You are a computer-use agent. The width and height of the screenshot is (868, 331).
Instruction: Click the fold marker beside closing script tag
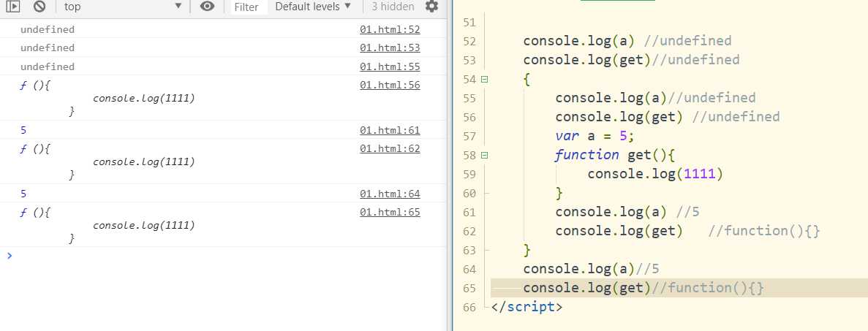coord(486,307)
